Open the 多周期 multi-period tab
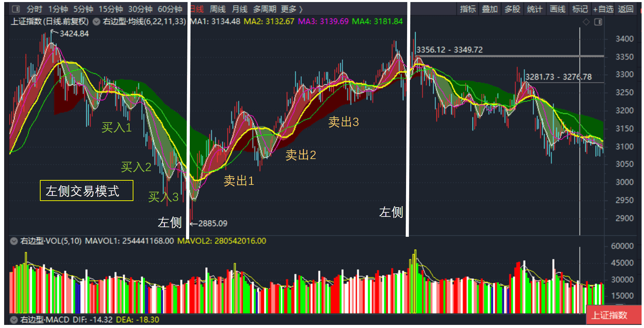The height and width of the screenshot is (328, 644). tap(264, 9)
